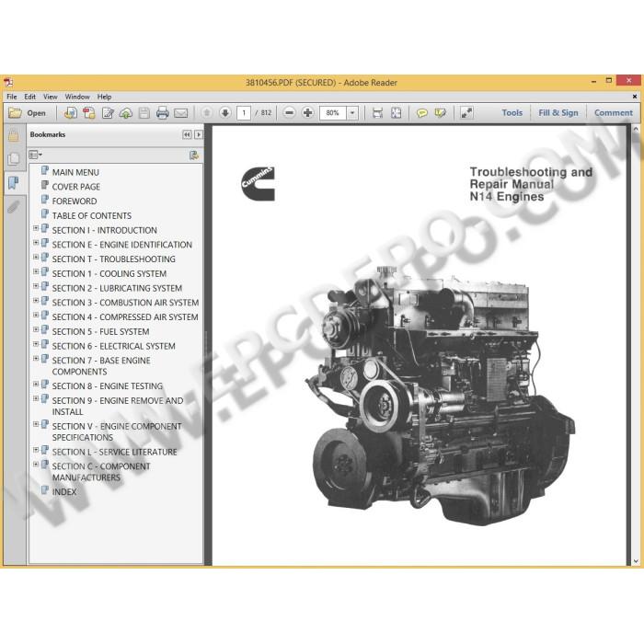
Task: Click the Fit width scrolling icon
Action: 377,112
